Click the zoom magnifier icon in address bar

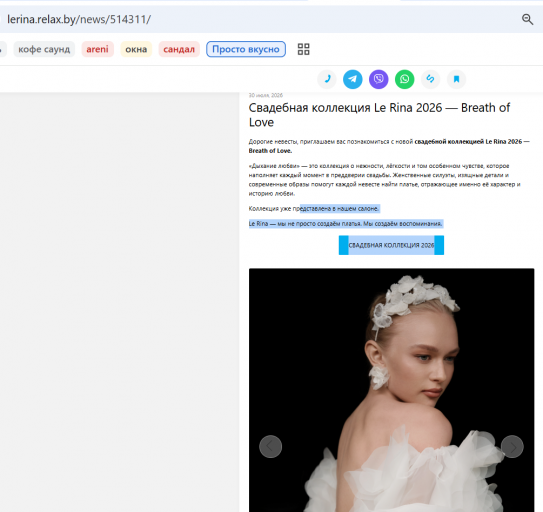pyautogui.click(x=527, y=19)
